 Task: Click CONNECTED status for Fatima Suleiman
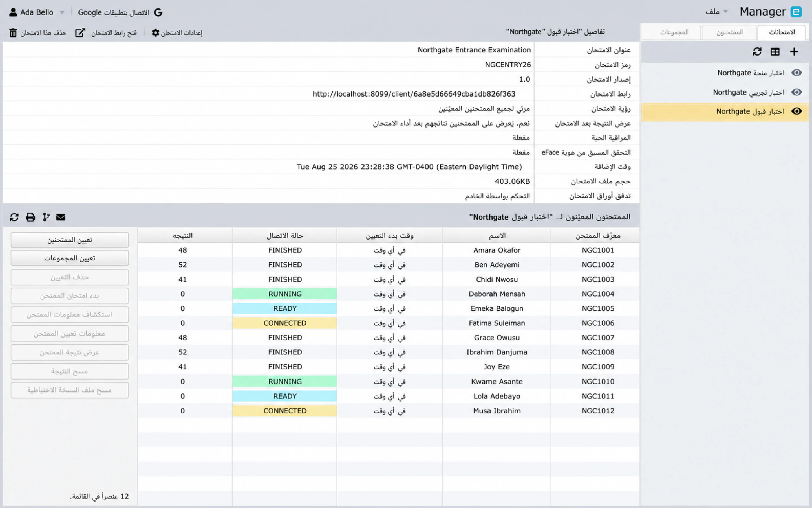pos(284,323)
